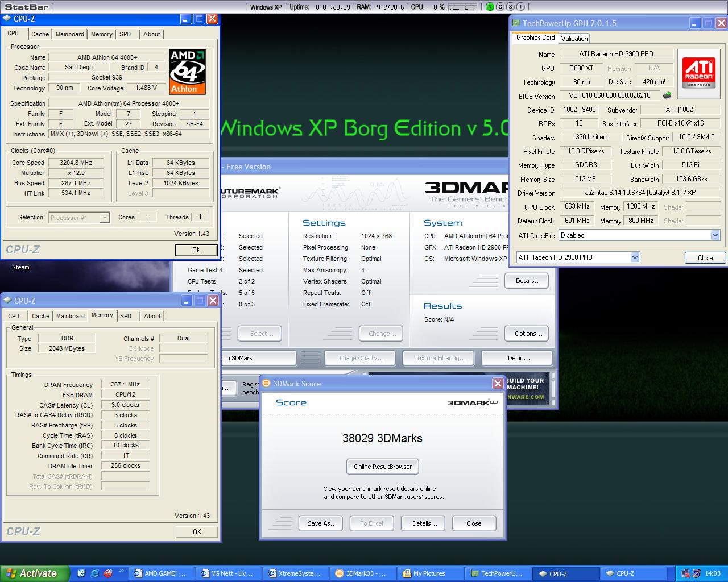Click Close button in 3DMark Score dialog
Screen dimensions: 728x582
pyautogui.click(x=474, y=523)
